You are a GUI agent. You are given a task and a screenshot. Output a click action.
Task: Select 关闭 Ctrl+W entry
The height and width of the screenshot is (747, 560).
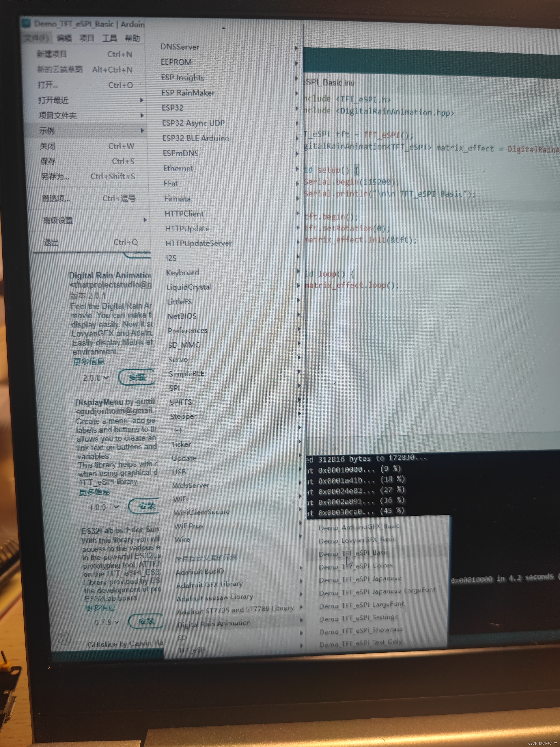pos(88,146)
